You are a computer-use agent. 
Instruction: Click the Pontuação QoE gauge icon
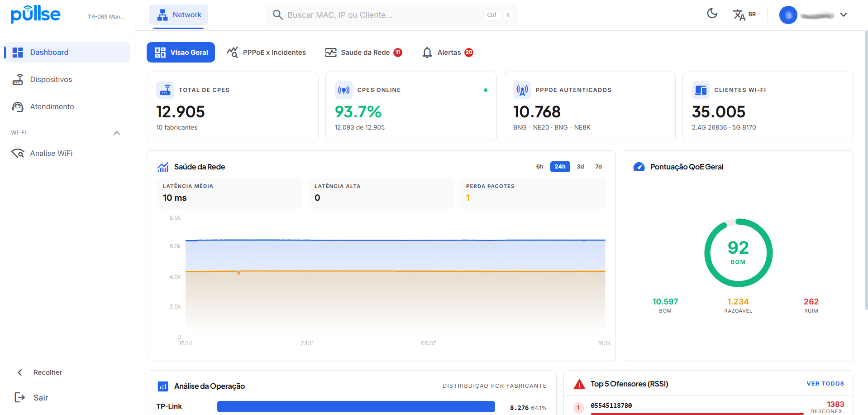[639, 167]
